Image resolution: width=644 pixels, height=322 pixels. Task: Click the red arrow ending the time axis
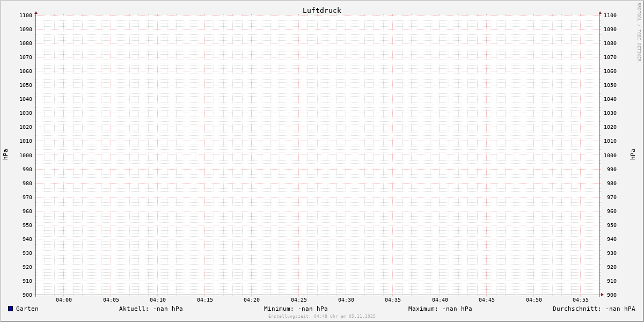click(x=602, y=295)
